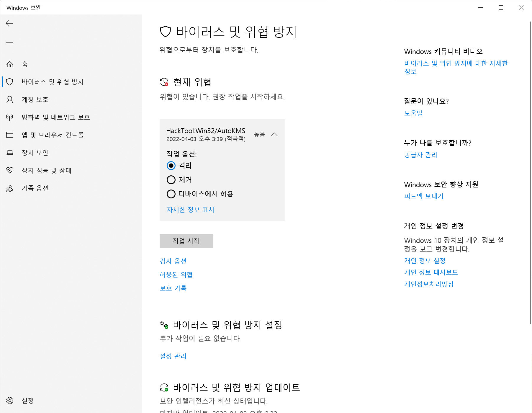Click the heart icon for 장치 성능 및 상태
Viewport: 532px width, 413px height.
pyautogui.click(x=10, y=170)
